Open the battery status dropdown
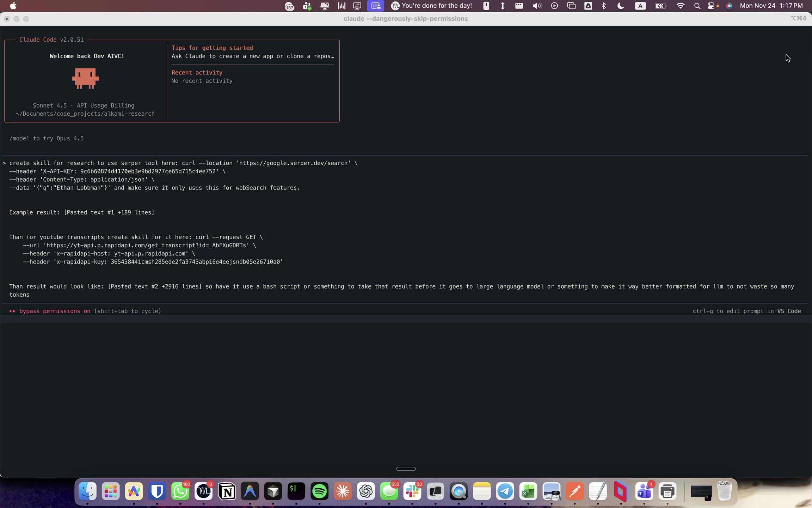Screen dimensions: 812x508 pos(660,6)
